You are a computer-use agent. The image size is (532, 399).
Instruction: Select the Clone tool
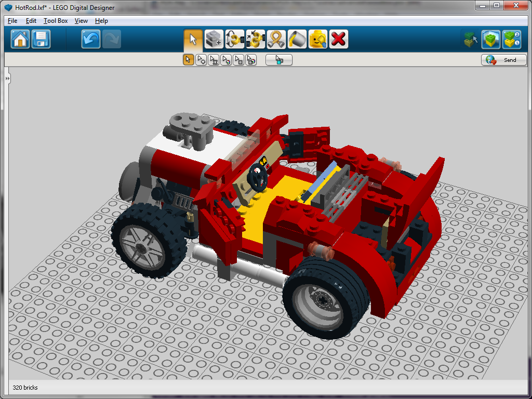pos(214,38)
